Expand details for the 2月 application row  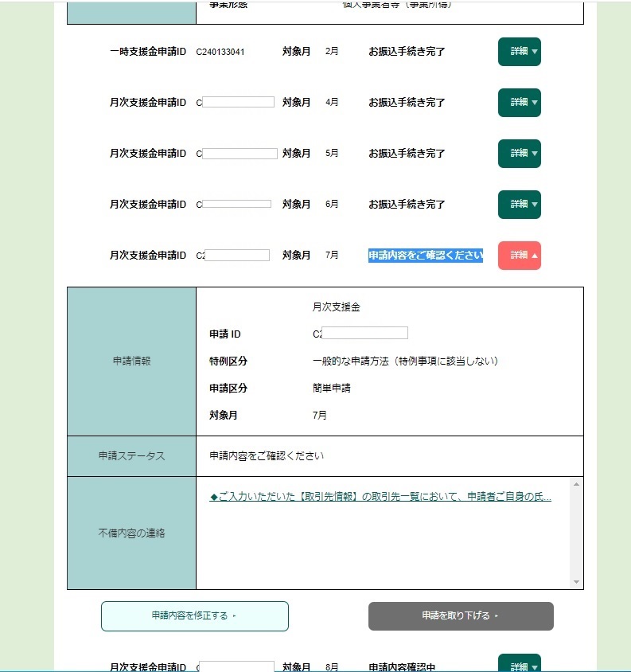pos(519,52)
